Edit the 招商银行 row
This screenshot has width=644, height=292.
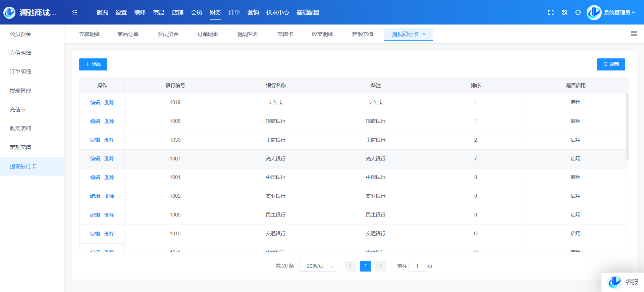point(95,121)
